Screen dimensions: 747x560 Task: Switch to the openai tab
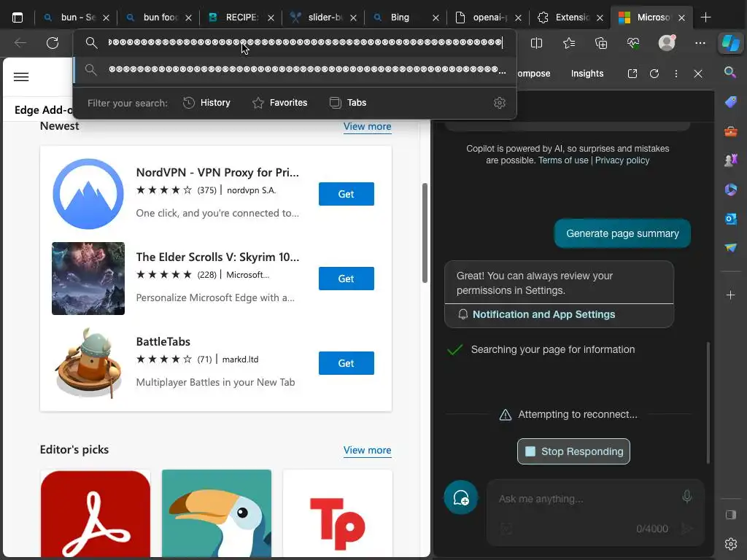click(x=488, y=17)
